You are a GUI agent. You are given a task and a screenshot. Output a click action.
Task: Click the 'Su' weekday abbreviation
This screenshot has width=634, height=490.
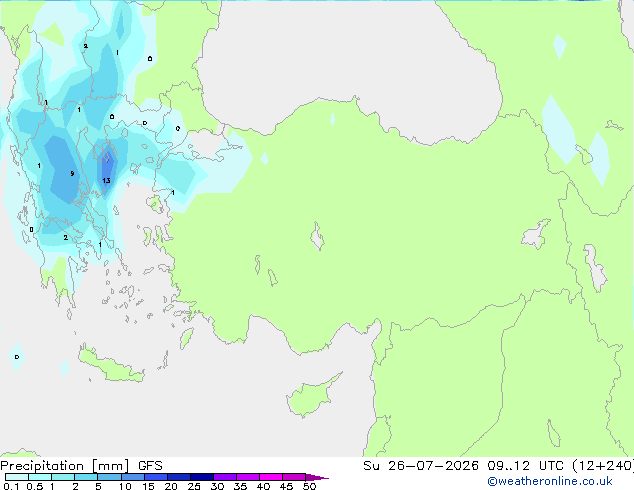point(371,466)
